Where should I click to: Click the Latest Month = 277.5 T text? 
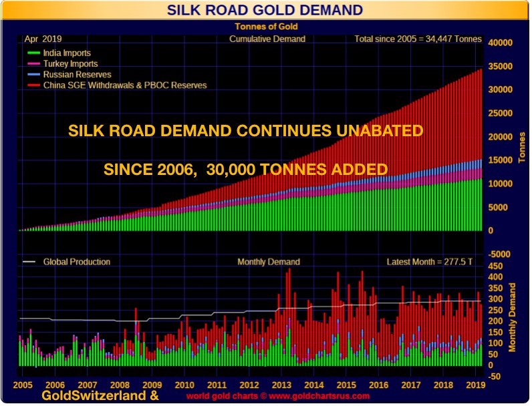click(x=429, y=262)
